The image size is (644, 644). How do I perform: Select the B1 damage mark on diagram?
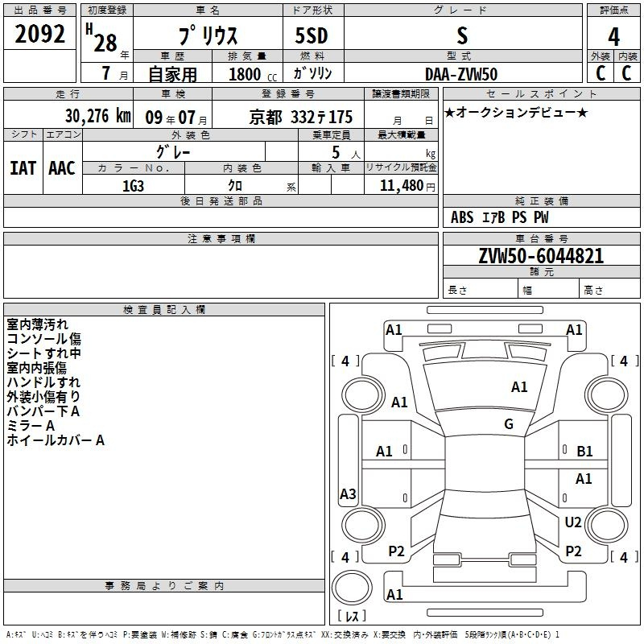coord(584,452)
